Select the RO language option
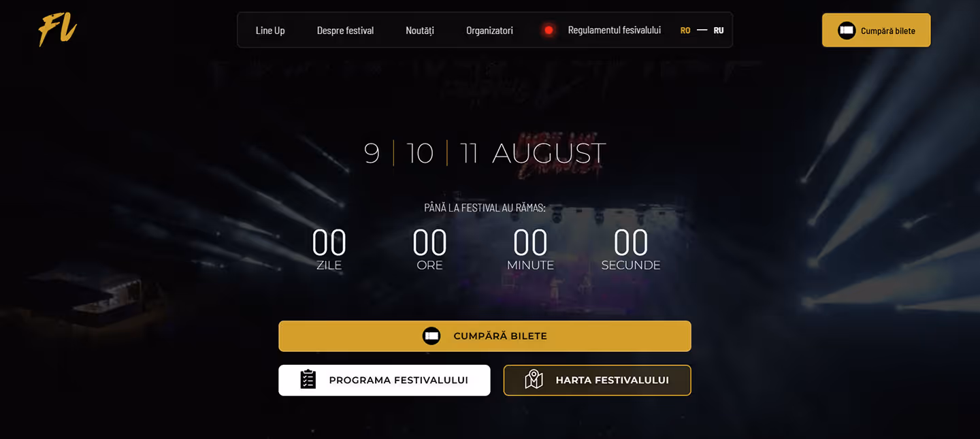Image resolution: width=980 pixels, height=439 pixels. (685, 30)
